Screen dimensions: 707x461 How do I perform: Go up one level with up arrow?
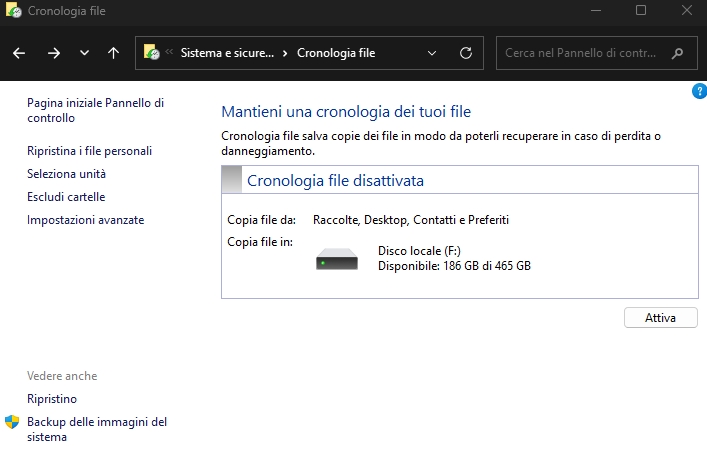coord(113,53)
